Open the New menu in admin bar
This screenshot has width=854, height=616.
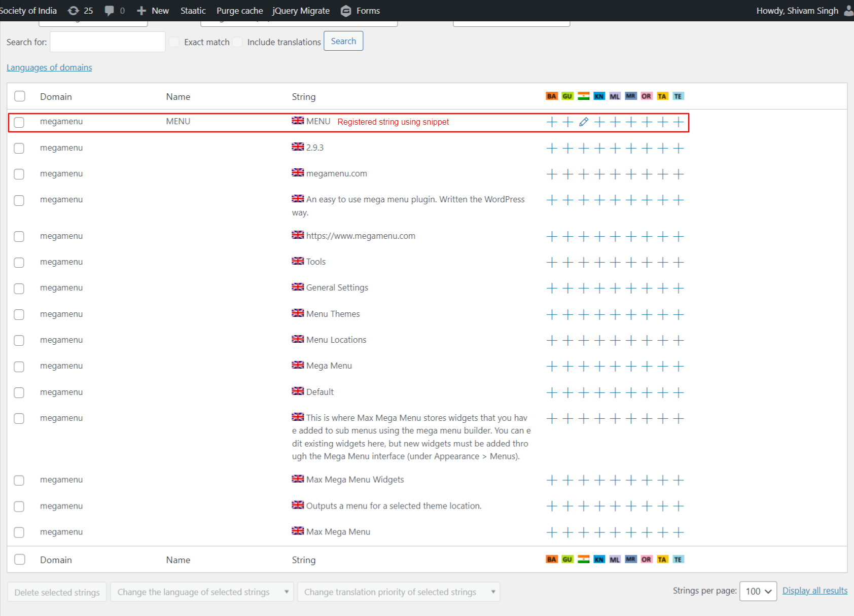click(153, 11)
